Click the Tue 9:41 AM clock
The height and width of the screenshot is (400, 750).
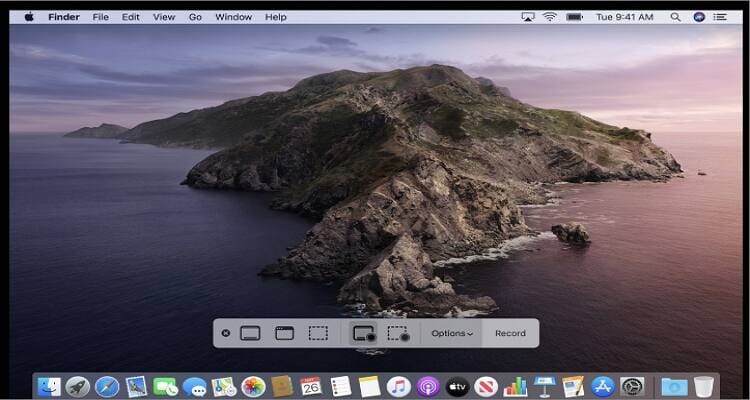click(624, 17)
